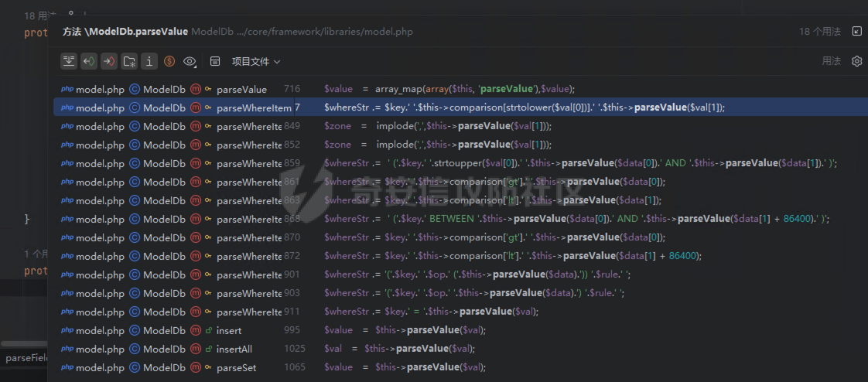Click the folder with asterisk toolbar icon
868x382 pixels.
(x=129, y=61)
